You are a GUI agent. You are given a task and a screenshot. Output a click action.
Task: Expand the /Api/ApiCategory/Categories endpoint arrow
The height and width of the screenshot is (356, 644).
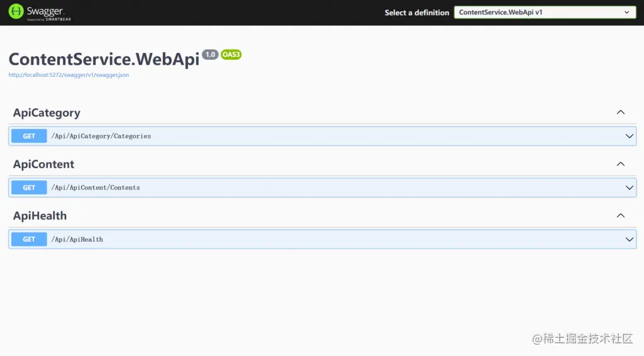pos(629,136)
